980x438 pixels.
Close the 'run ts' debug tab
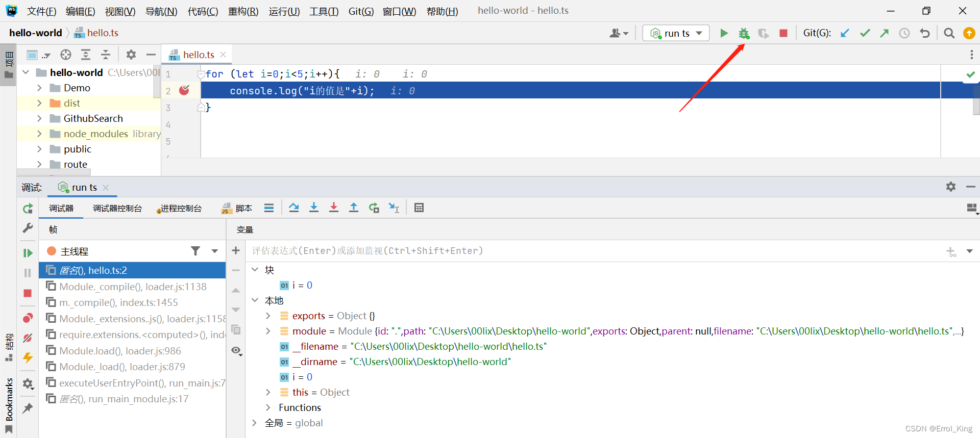(106, 188)
